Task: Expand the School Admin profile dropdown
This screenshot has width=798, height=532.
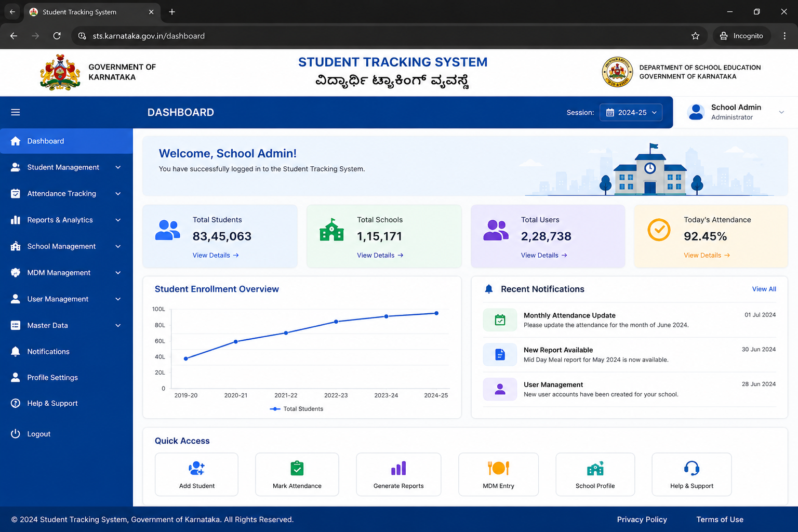Action: [x=781, y=112]
